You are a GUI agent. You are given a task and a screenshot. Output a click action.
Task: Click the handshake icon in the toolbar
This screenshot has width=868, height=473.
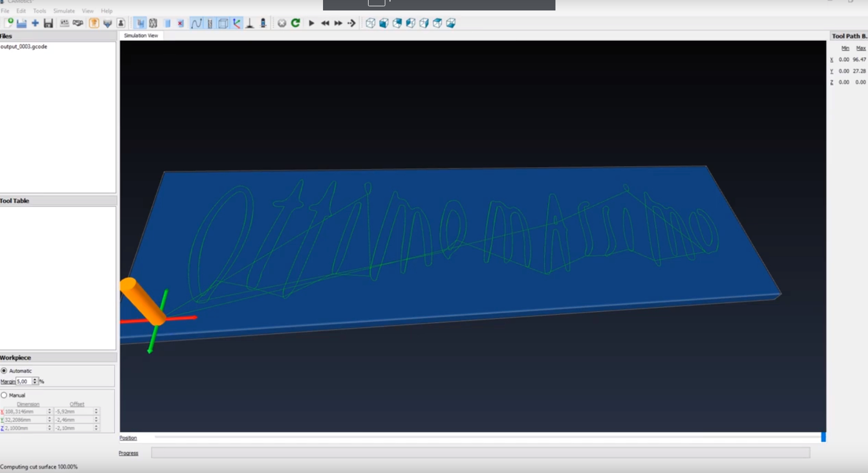pyautogui.click(x=78, y=23)
